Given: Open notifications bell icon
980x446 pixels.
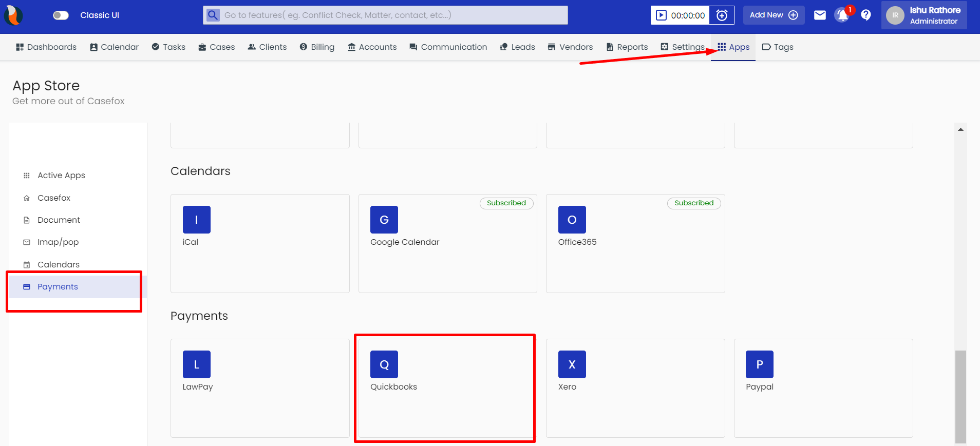Looking at the screenshot, I should [842, 15].
